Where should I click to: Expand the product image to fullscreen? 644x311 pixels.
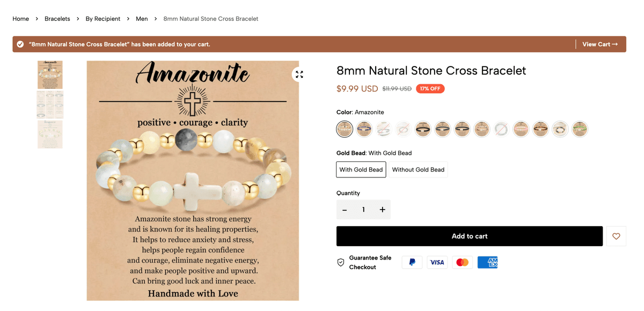point(299,74)
